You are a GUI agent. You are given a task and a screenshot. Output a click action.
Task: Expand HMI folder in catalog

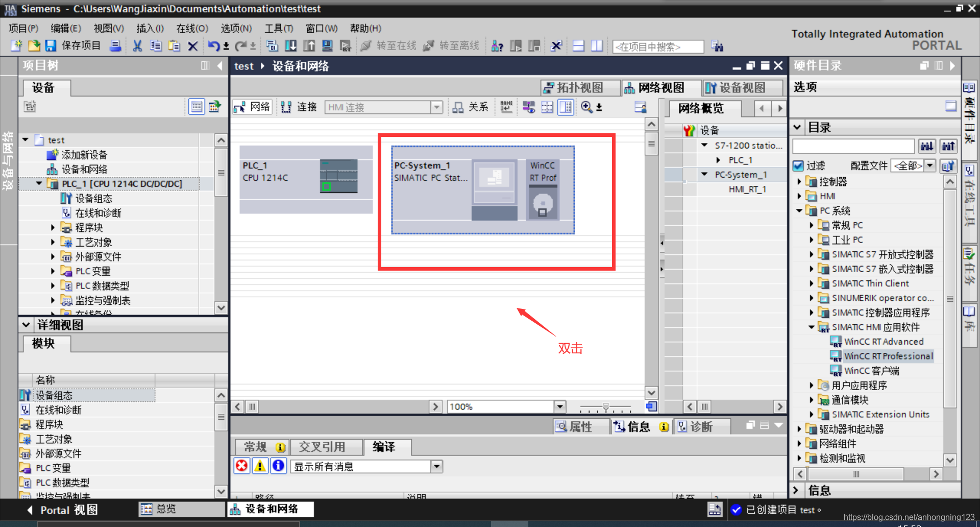pyautogui.click(x=800, y=196)
